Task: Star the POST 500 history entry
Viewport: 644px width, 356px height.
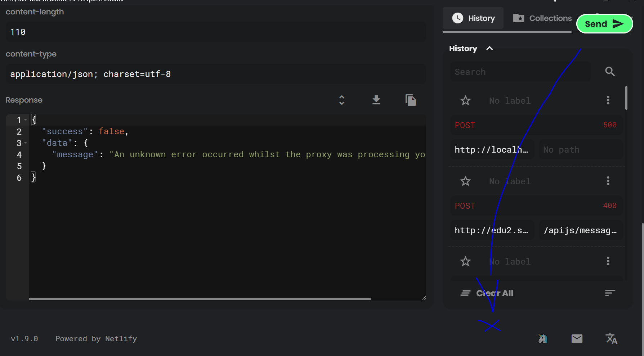Action: (465, 100)
